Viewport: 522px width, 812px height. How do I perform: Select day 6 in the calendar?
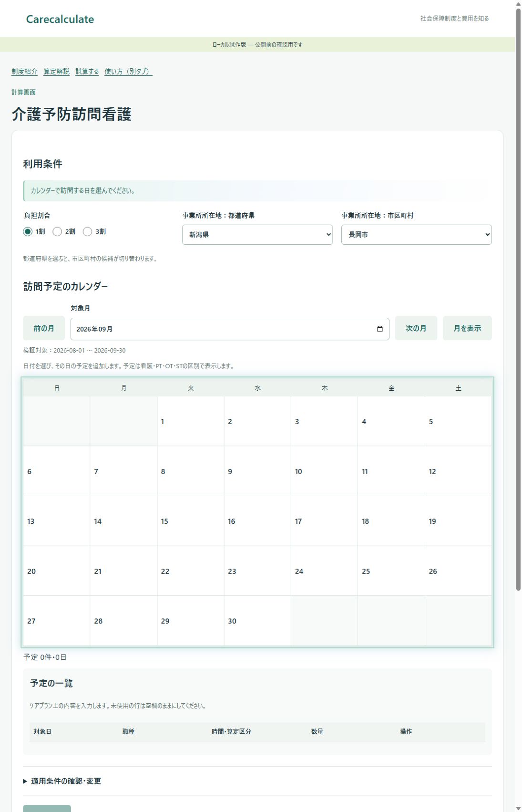coord(57,471)
